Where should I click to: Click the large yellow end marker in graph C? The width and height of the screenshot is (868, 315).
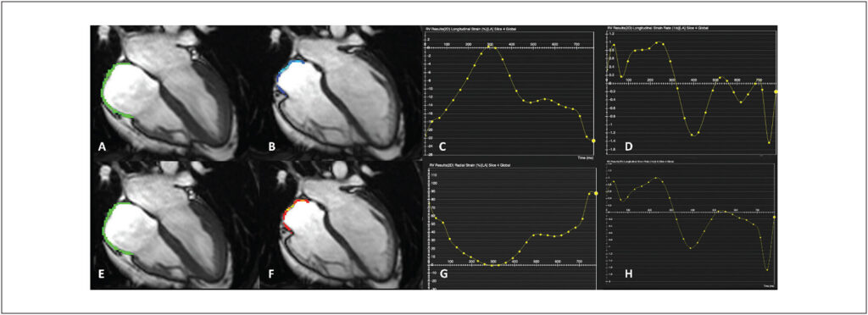point(593,141)
